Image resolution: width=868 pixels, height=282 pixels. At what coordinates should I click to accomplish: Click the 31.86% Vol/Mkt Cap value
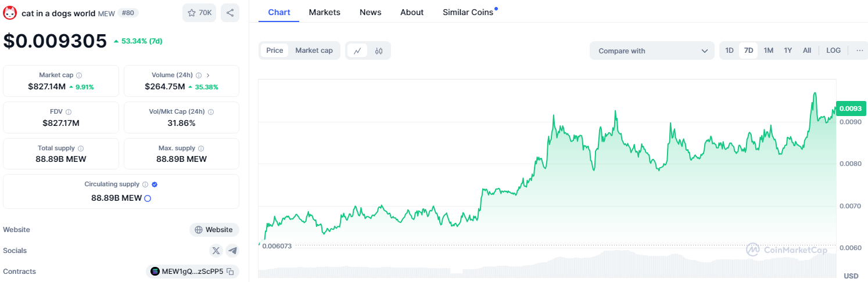181,123
